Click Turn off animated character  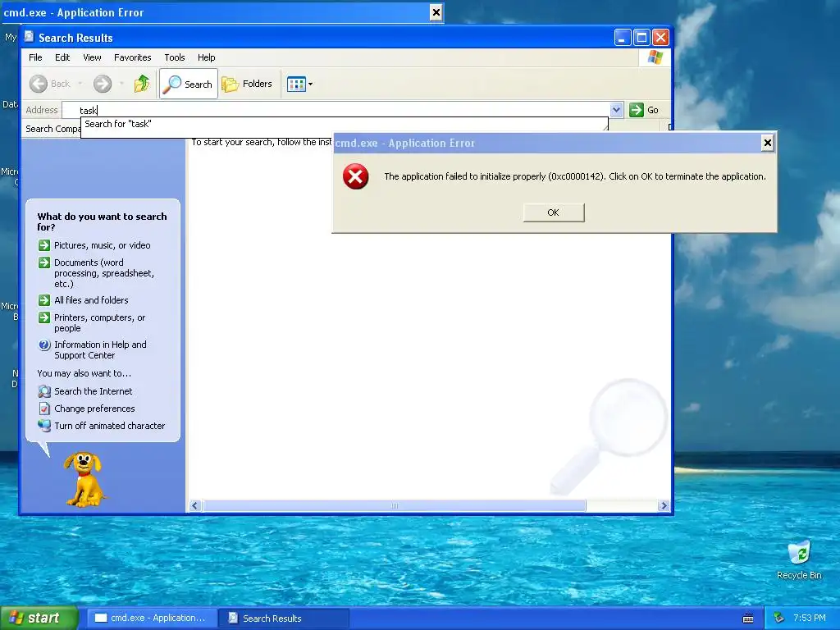point(109,426)
